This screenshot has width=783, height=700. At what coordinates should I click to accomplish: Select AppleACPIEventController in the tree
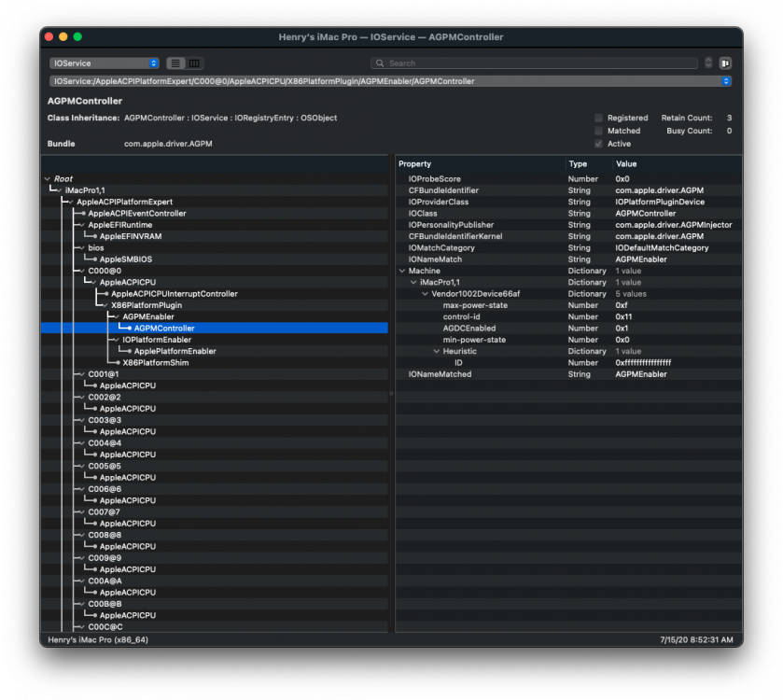(x=137, y=213)
